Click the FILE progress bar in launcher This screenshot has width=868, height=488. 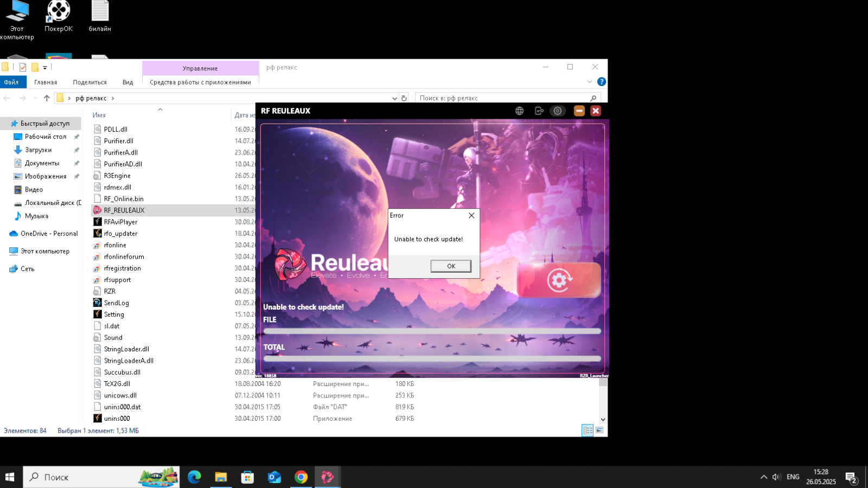432,331
